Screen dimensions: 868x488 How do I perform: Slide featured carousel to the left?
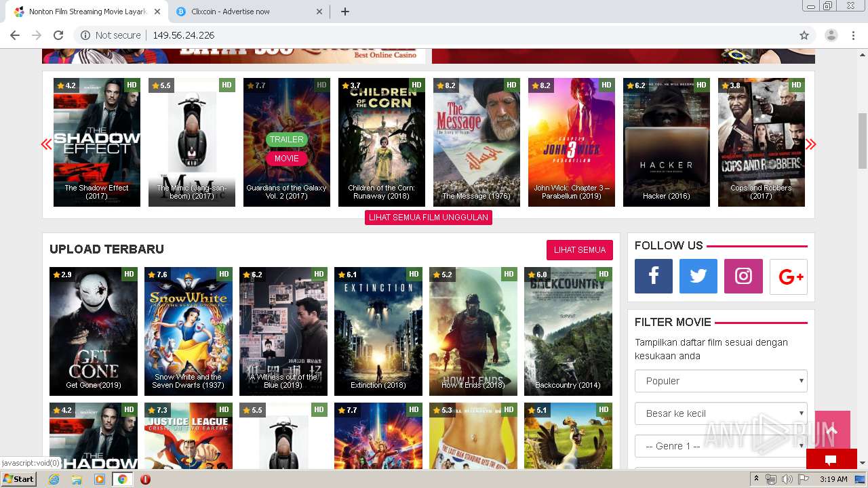point(46,144)
